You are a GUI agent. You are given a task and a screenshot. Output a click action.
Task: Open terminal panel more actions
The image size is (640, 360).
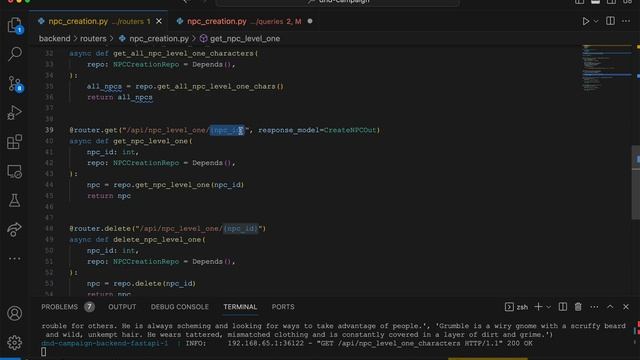click(x=594, y=307)
